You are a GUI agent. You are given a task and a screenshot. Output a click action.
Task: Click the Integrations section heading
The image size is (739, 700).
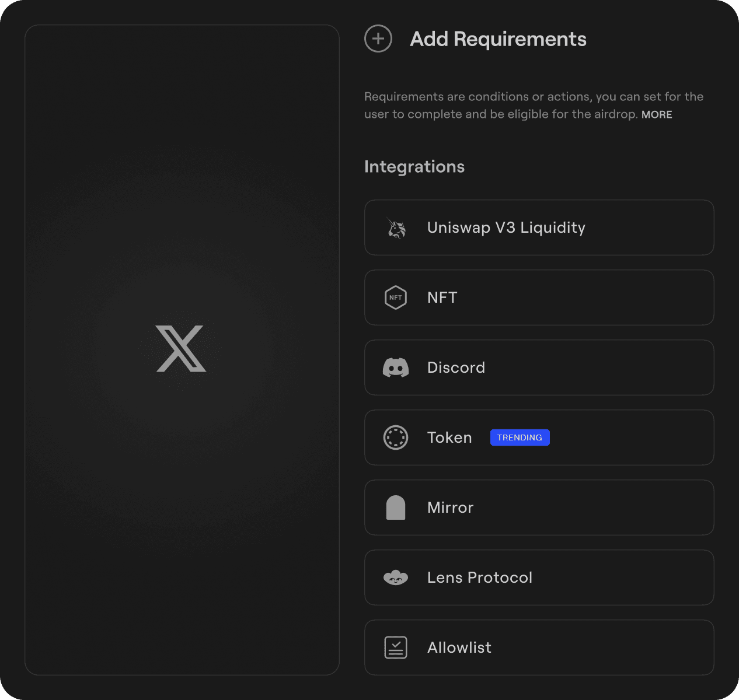414,167
